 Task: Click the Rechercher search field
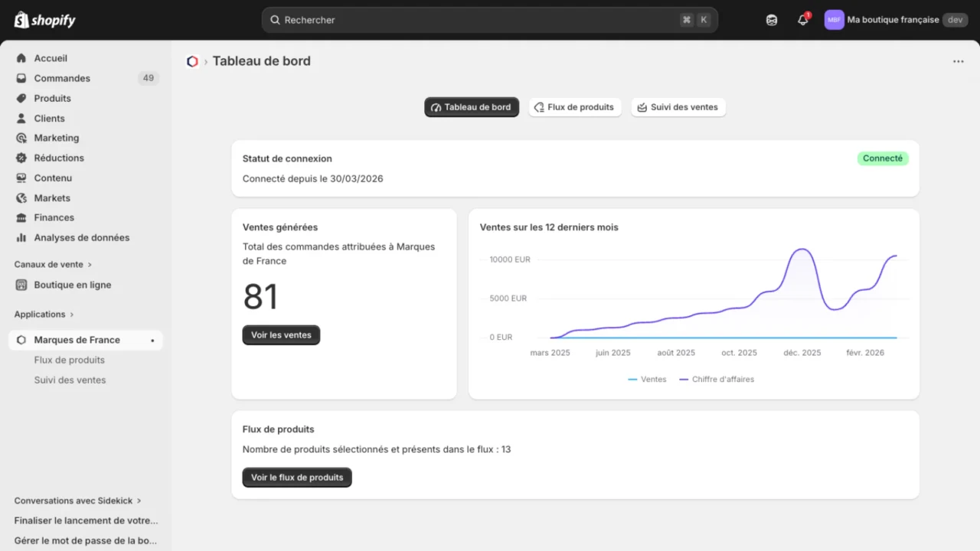click(490, 20)
